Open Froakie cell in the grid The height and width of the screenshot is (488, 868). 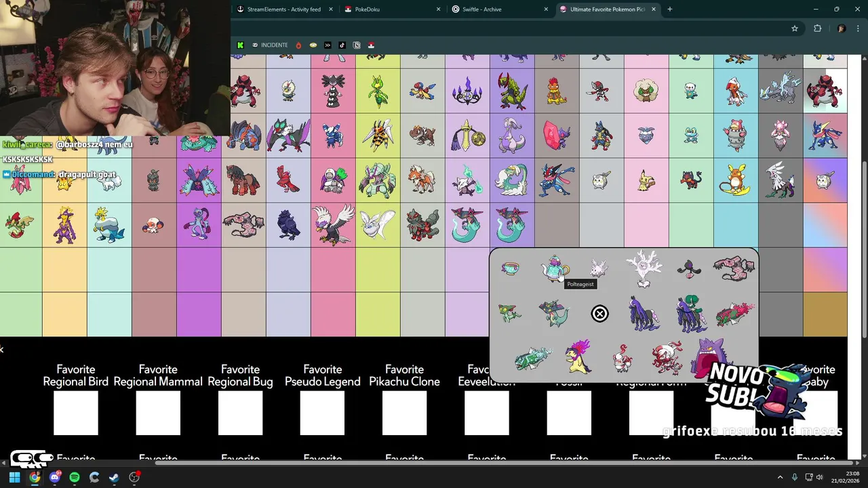[691, 136]
